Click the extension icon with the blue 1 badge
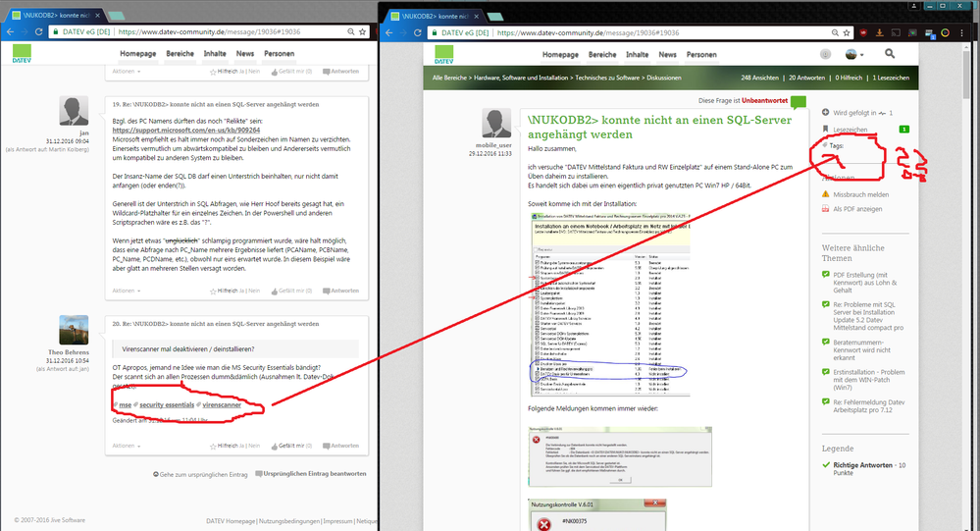Image resolution: width=980 pixels, height=531 pixels. [929, 33]
